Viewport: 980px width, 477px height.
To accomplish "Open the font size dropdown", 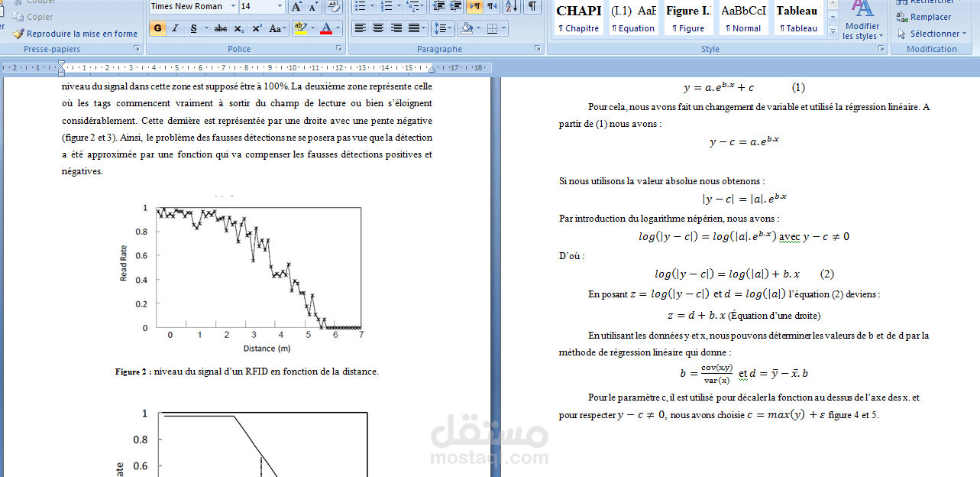I will 280,6.
